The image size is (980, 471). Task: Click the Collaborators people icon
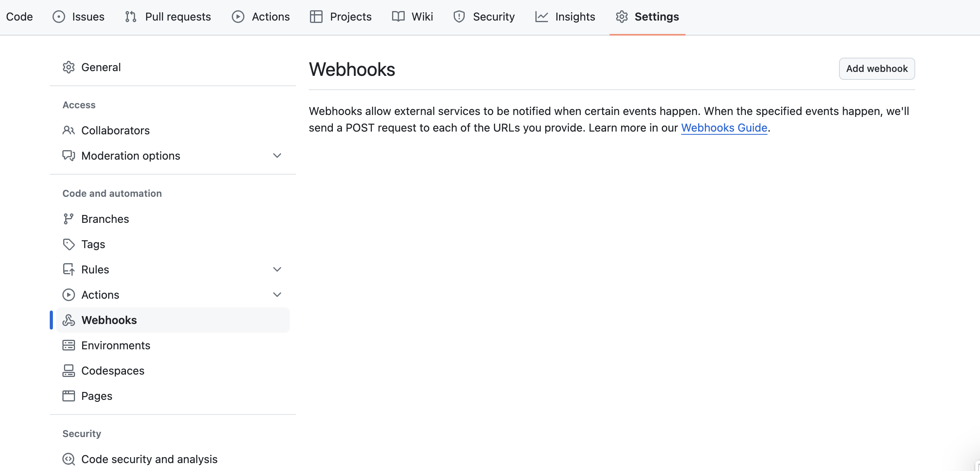(x=69, y=130)
